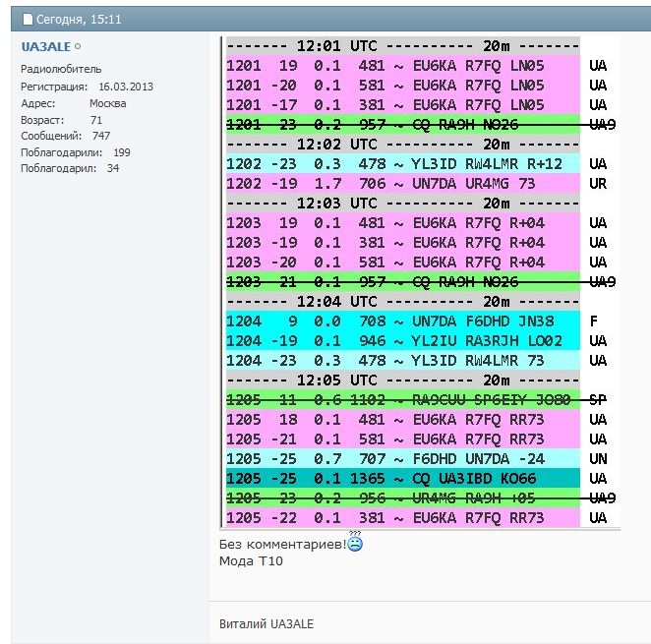Click the "Регистрация: 16.03.2013" line

[87, 87]
